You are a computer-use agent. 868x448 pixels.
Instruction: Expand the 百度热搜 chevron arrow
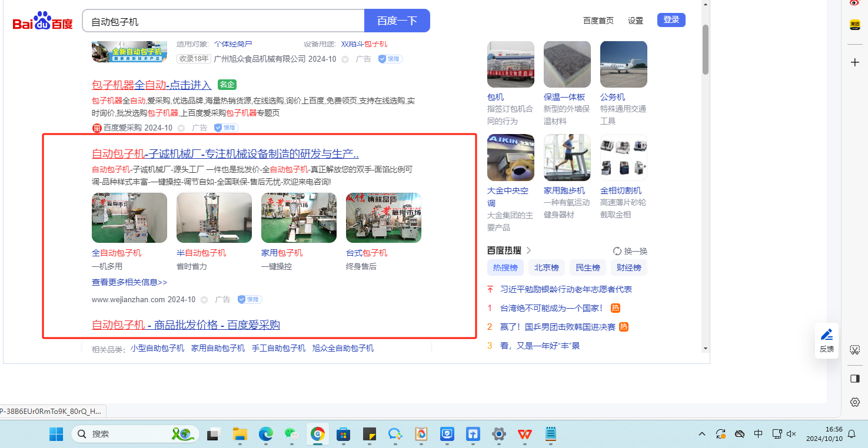(x=528, y=250)
